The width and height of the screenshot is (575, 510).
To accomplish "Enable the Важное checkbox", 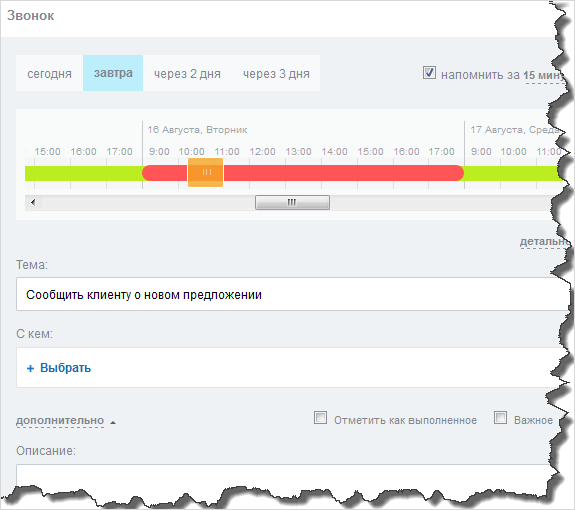I will (501, 418).
